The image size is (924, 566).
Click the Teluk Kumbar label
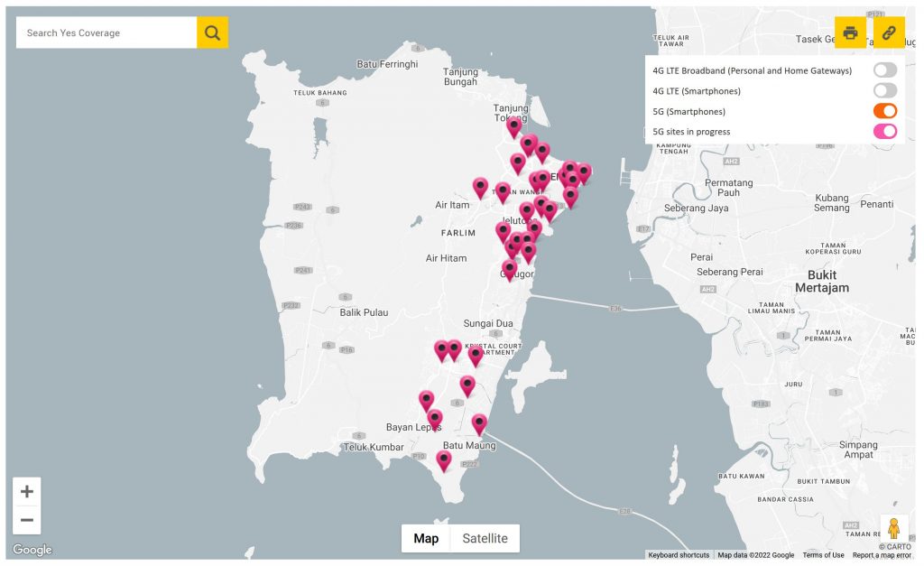tap(374, 447)
